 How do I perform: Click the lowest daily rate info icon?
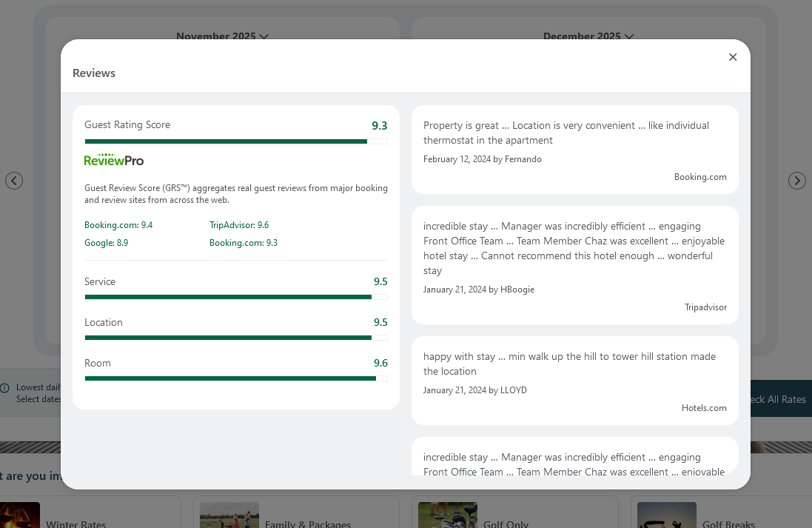tap(4, 388)
